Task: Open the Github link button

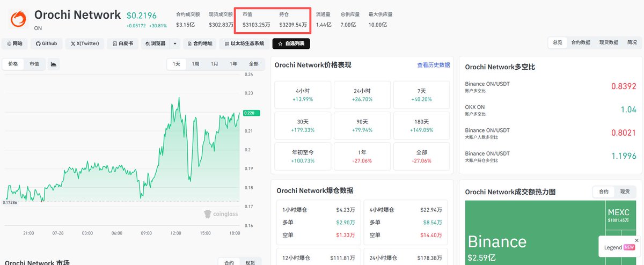Action: tap(46, 43)
